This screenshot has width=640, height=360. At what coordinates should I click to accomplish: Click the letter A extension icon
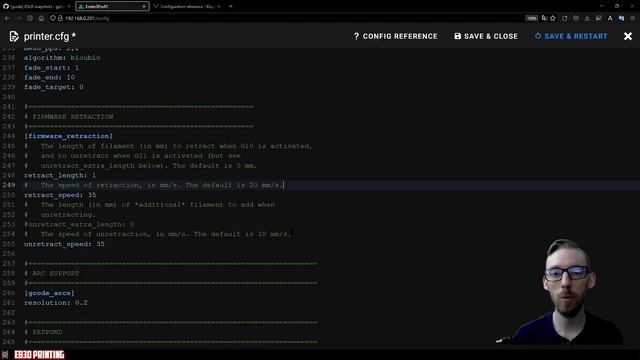[x=610, y=18]
